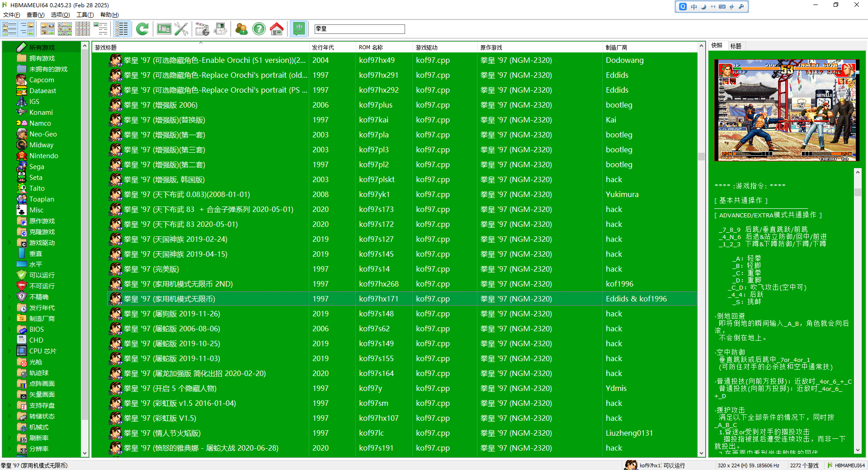
Task: Click the record input icon
Action: coord(220,29)
